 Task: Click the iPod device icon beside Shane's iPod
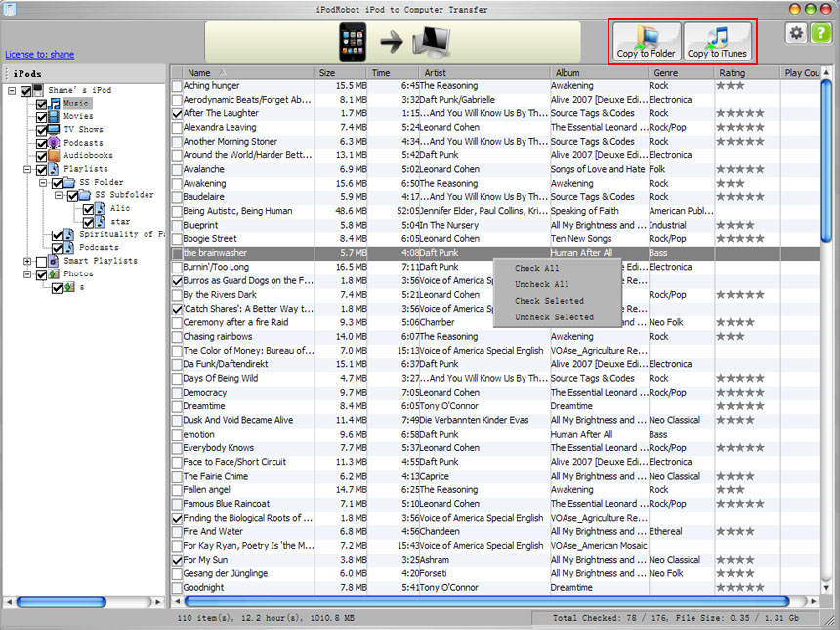coord(38,90)
